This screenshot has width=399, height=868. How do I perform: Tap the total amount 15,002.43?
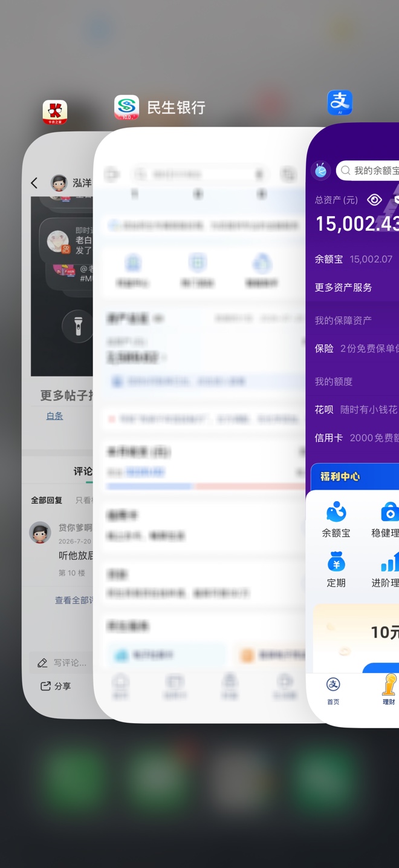click(x=357, y=224)
